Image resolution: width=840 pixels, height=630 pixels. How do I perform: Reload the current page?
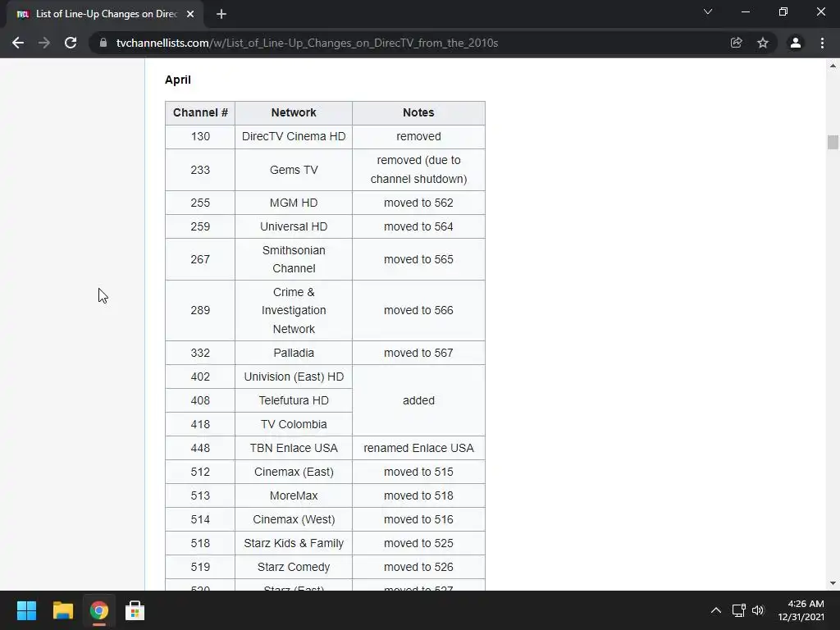click(71, 43)
